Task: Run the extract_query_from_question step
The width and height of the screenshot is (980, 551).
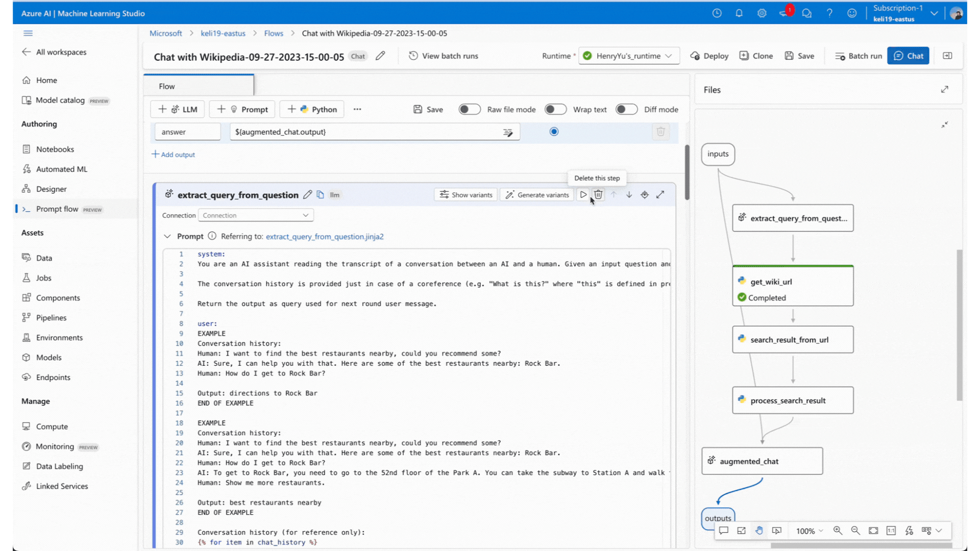Action: (583, 195)
